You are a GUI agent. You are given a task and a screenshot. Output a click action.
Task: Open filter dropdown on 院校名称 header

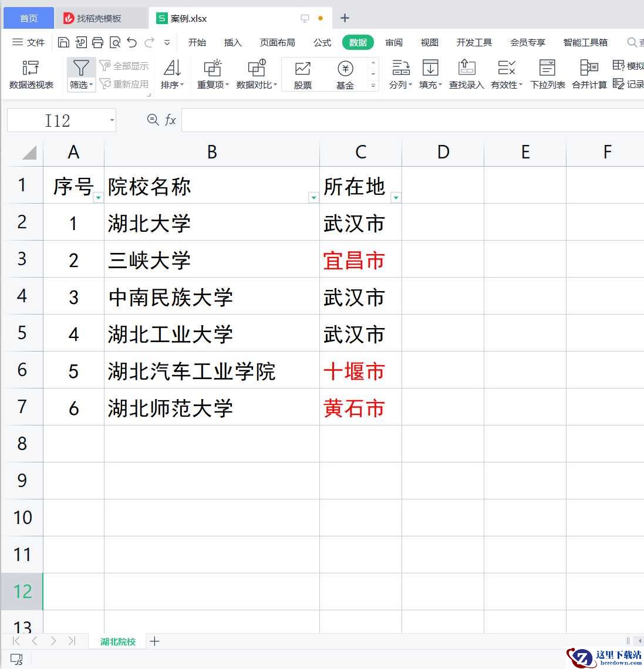coord(313,198)
